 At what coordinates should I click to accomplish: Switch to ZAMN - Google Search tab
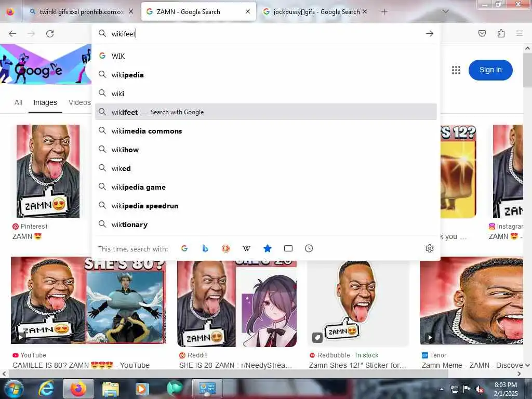(198, 11)
